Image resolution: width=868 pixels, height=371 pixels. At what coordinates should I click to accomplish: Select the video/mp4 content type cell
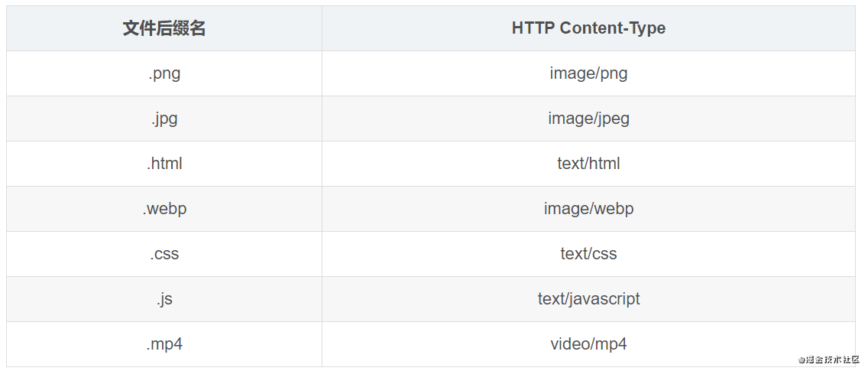tap(588, 344)
